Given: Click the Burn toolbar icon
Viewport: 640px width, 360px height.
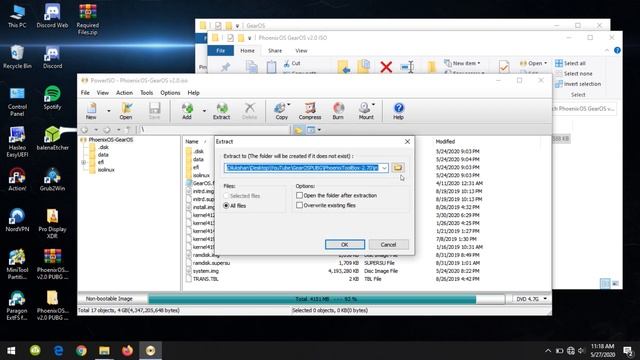Looking at the screenshot, I should (338, 111).
